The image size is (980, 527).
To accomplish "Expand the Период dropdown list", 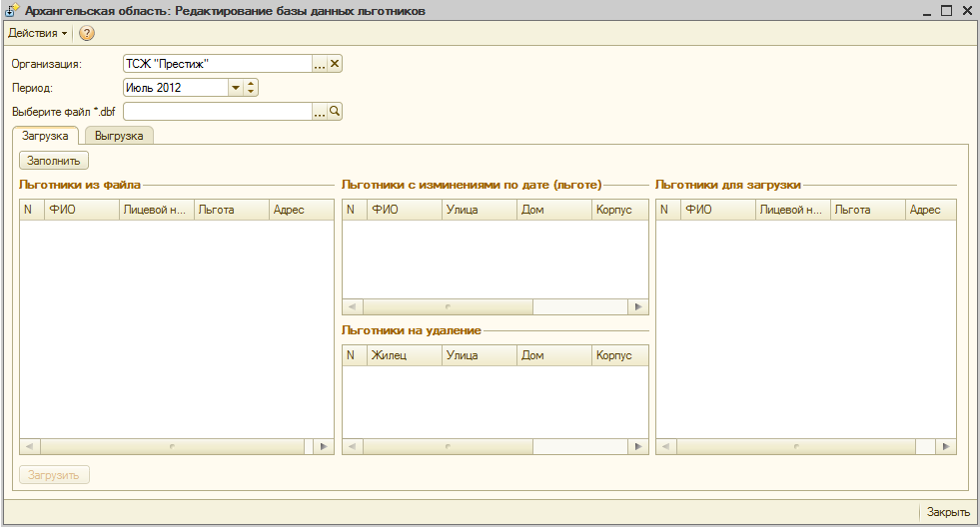I will [x=236, y=88].
